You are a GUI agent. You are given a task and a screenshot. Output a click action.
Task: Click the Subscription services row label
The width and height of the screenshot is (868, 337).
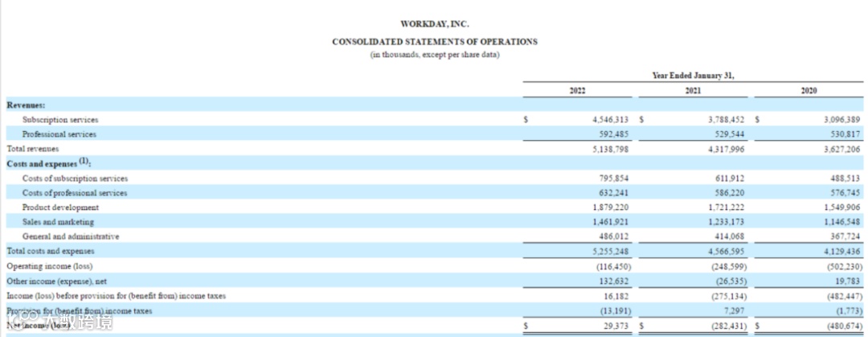pyautogui.click(x=60, y=120)
